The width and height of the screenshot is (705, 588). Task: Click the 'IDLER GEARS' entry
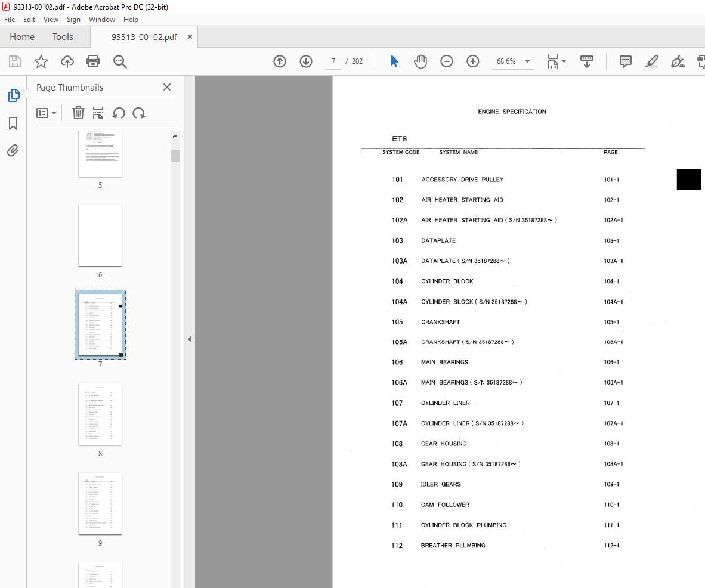(x=441, y=484)
